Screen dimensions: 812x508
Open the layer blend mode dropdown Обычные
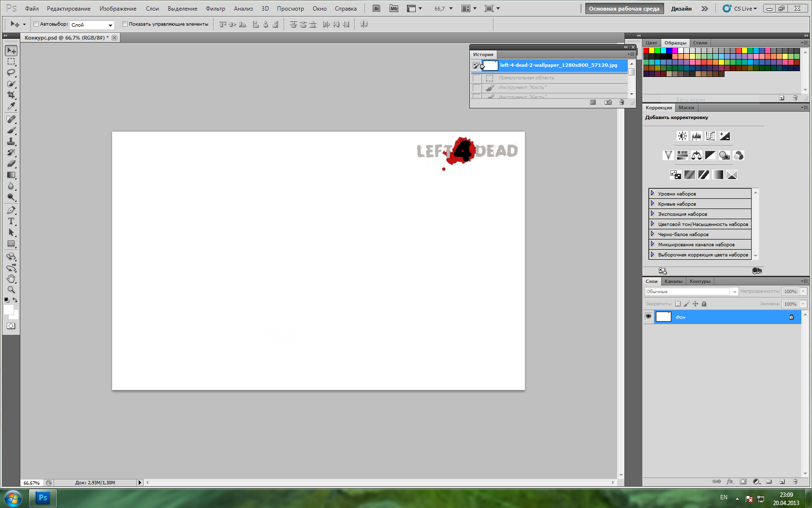coord(691,291)
